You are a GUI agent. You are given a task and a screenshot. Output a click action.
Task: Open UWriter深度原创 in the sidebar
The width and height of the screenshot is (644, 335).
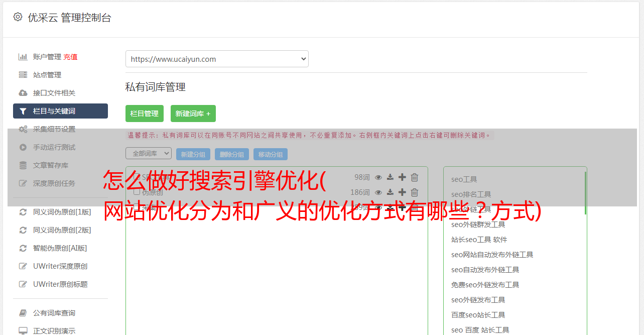60,266
